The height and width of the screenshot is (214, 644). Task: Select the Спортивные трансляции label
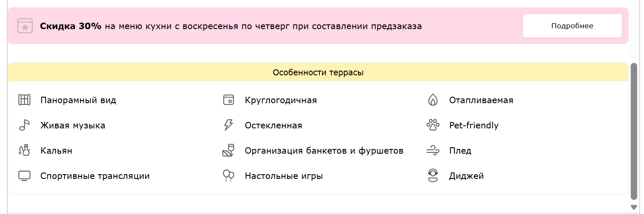pyautogui.click(x=95, y=176)
